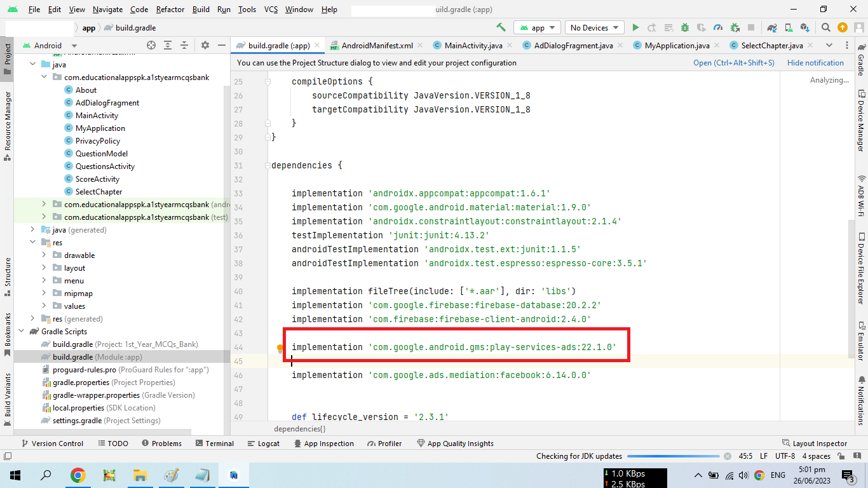
Task: Fold the dependencies block in gutter
Action: pyautogui.click(x=268, y=165)
